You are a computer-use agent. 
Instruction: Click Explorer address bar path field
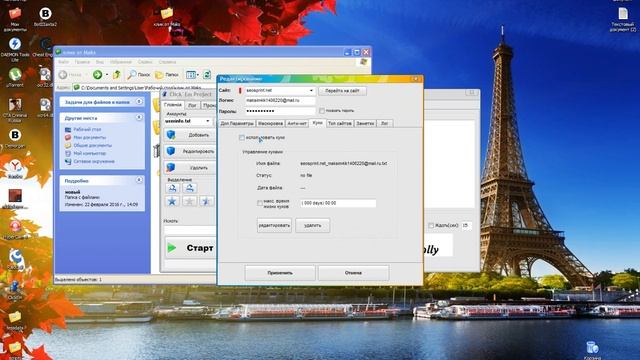145,87
